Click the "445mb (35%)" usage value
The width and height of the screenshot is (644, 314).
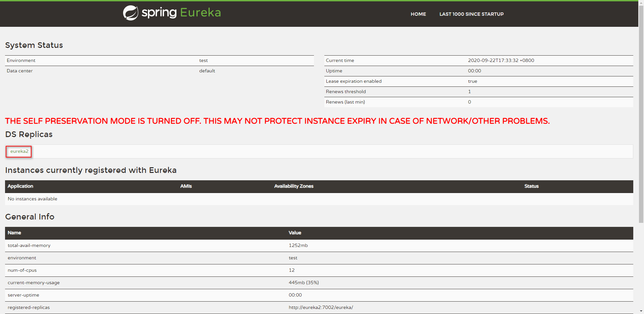[304, 283]
